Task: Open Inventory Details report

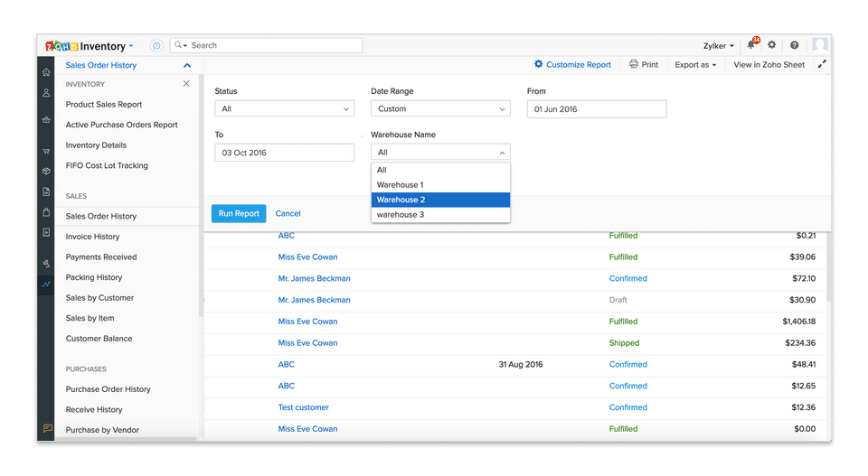Action: (97, 145)
